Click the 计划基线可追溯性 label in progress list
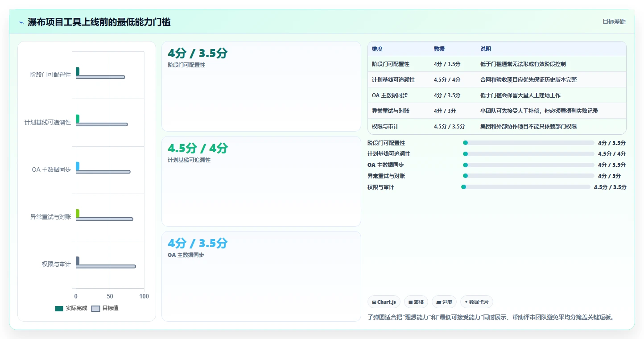The width and height of the screenshot is (644, 339). pyautogui.click(x=389, y=154)
